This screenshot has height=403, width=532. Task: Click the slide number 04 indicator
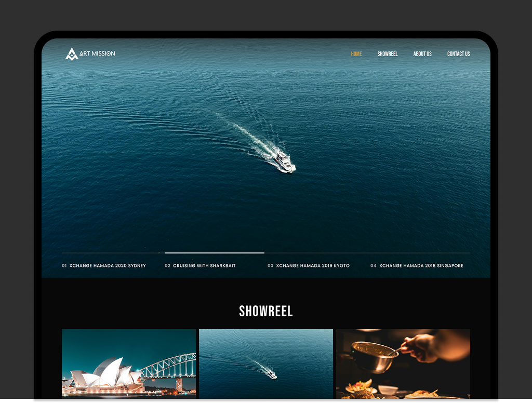(373, 266)
